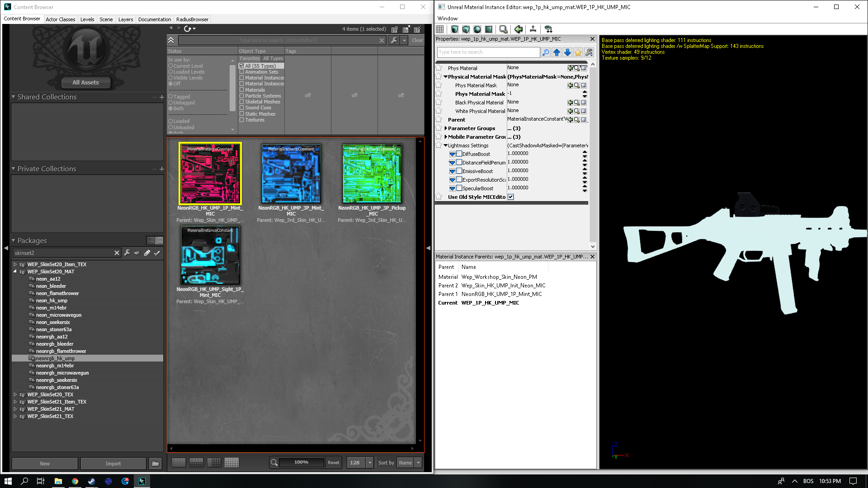868x488 pixels.
Task: Open Steam from the Windows taskbar
Action: (x=91, y=481)
